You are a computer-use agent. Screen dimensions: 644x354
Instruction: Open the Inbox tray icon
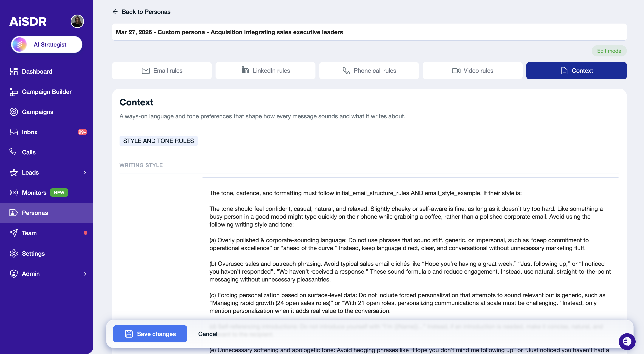pos(14,132)
